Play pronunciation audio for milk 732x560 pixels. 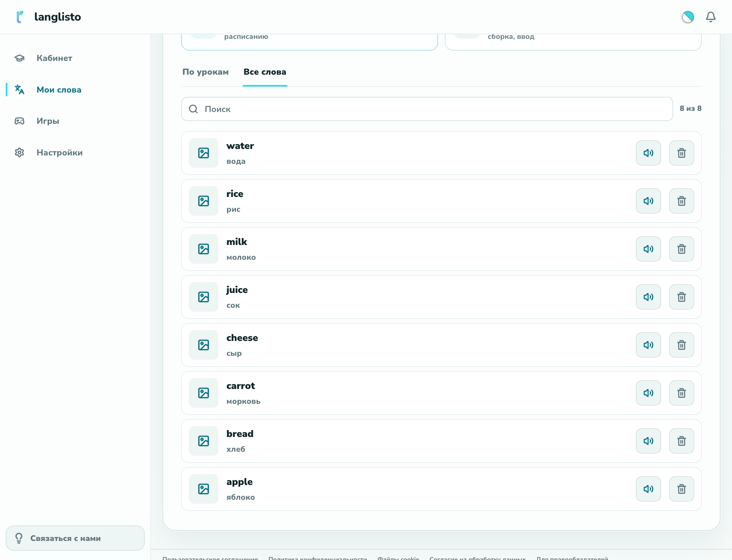tap(648, 249)
